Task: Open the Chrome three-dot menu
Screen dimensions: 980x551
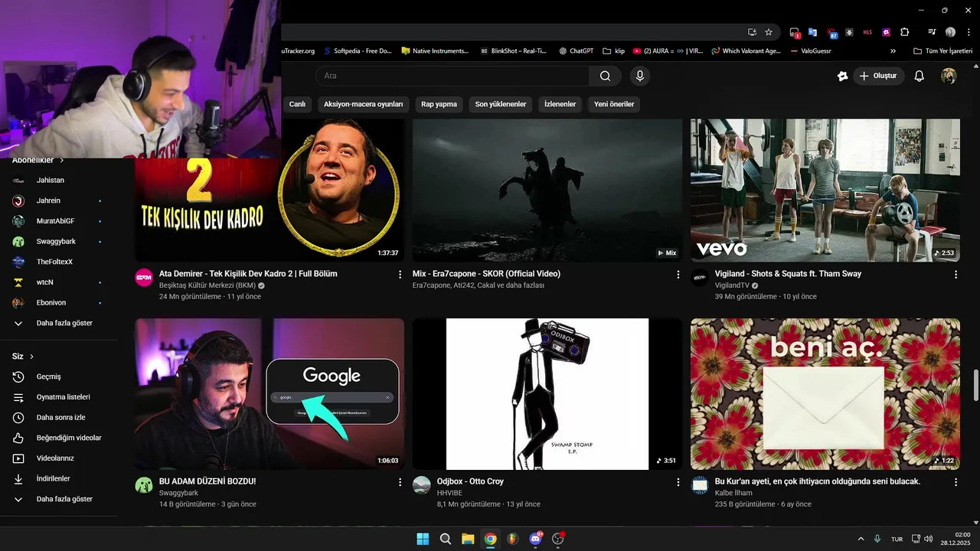Action: (x=967, y=32)
